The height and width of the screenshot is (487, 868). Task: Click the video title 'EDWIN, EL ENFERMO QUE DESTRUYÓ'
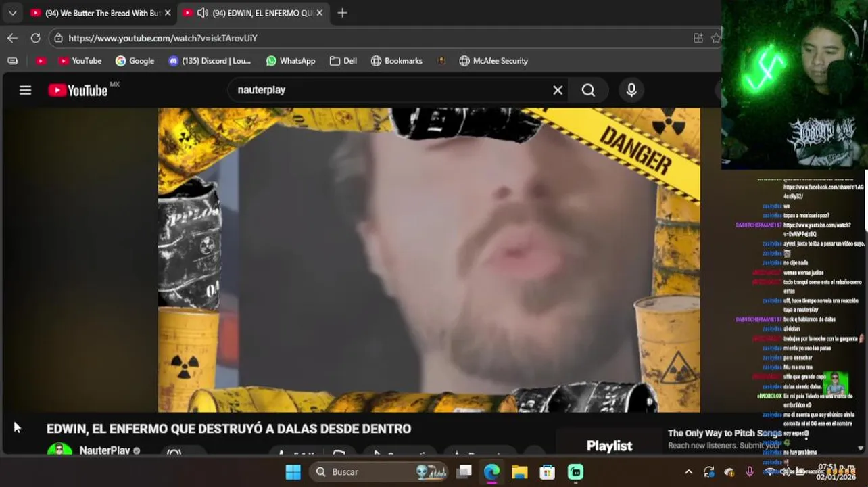tap(228, 429)
